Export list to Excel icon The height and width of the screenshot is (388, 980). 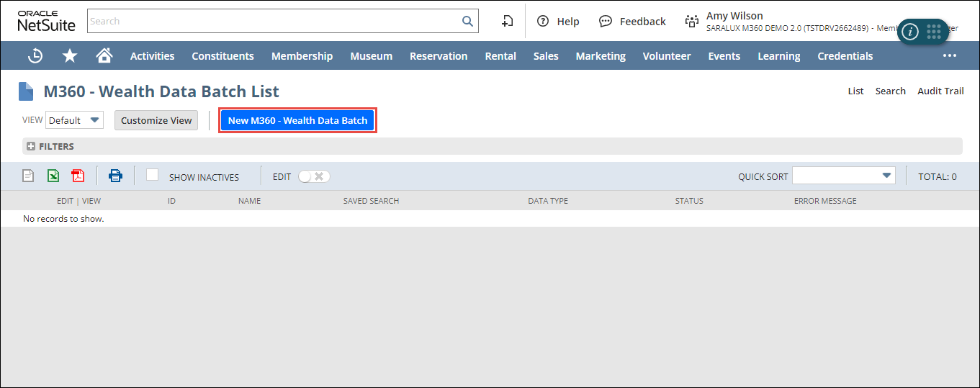(x=53, y=176)
